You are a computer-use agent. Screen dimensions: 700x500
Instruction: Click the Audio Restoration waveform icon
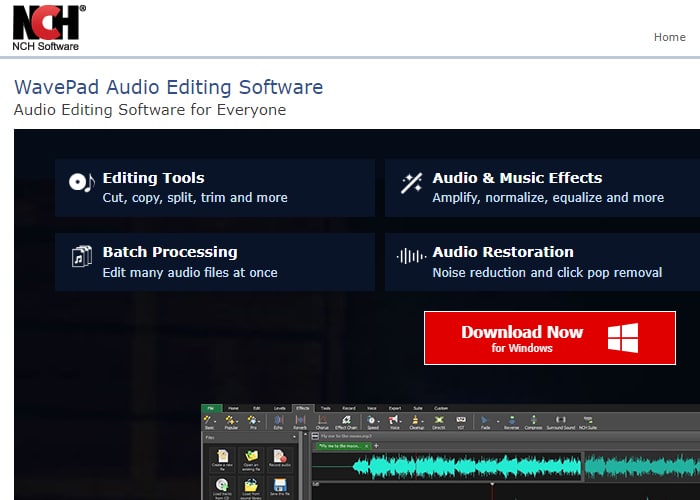tap(411, 256)
